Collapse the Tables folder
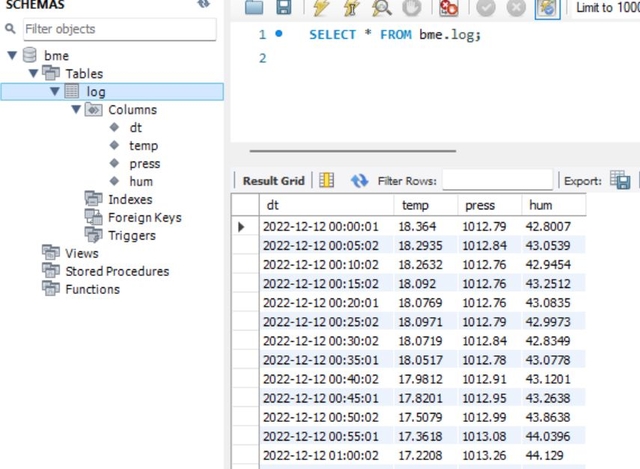The height and width of the screenshot is (469, 640). pos(33,73)
